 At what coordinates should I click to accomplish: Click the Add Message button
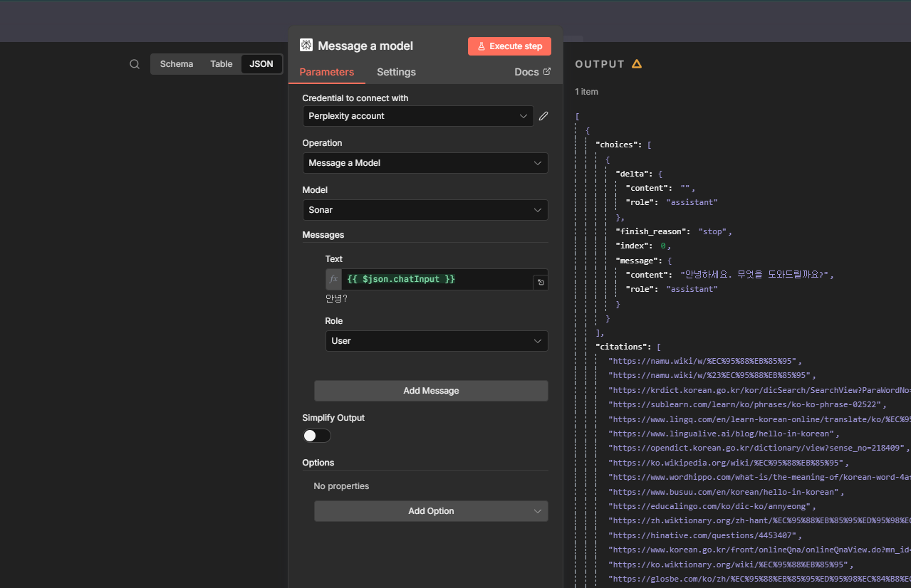tap(431, 391)
